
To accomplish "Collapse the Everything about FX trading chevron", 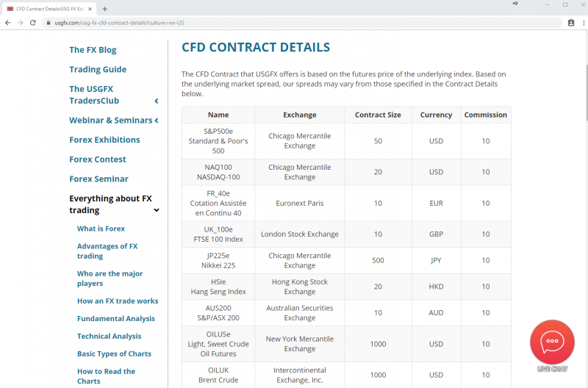I will (x=157, y=210).
